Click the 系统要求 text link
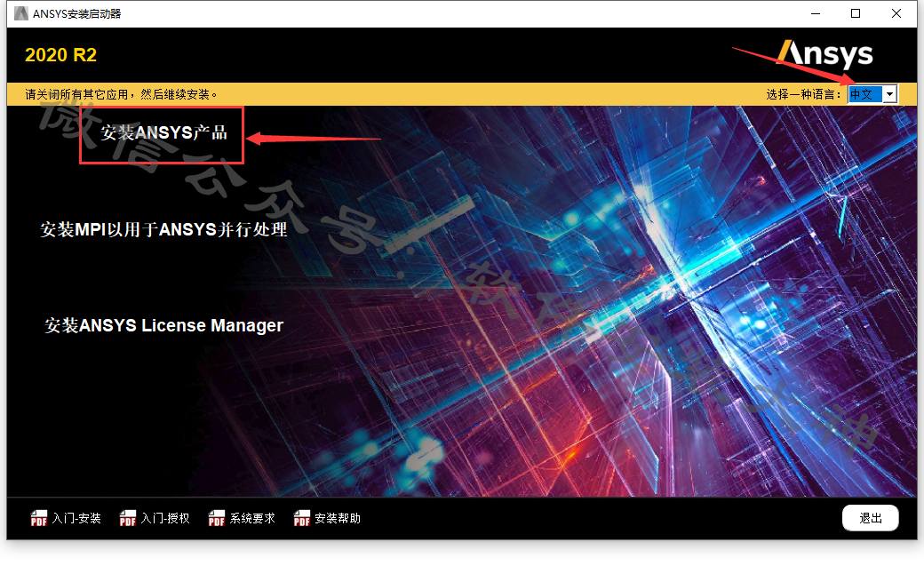 253,518
